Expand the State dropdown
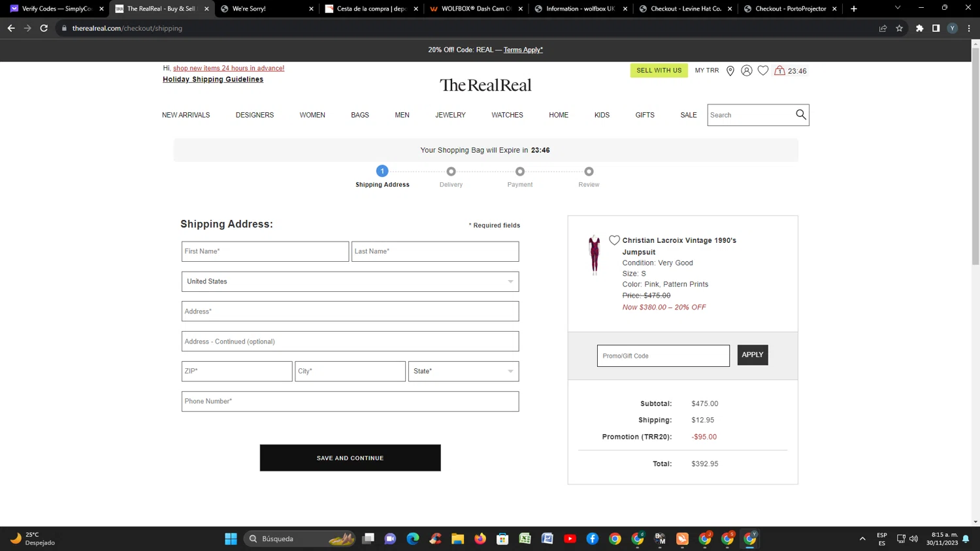Screen dimensions: 980x551 pyautogui.click(x=463, y=371)
